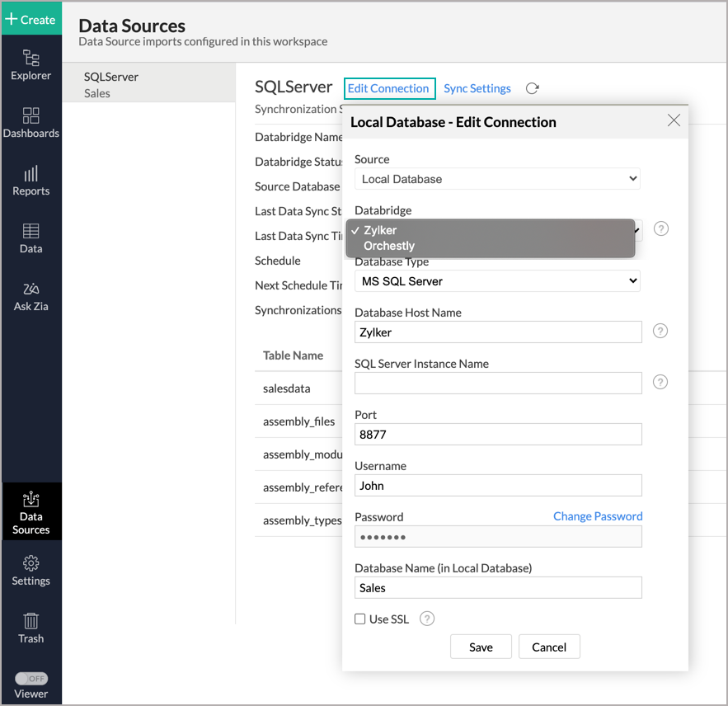Open the Database Type dropdown

click(497, 281)
